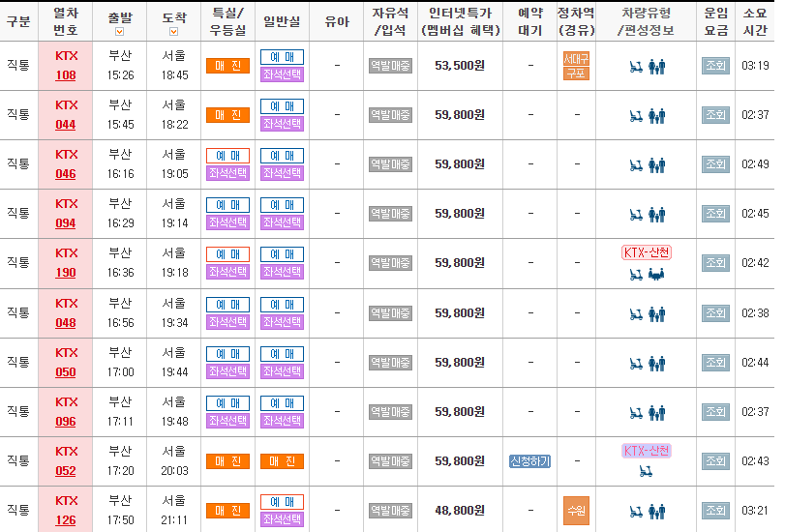Screen dimensions: 785x532
Task: Click 역발매중 label in the KTX 108 row
Action: tap(390, 66)
